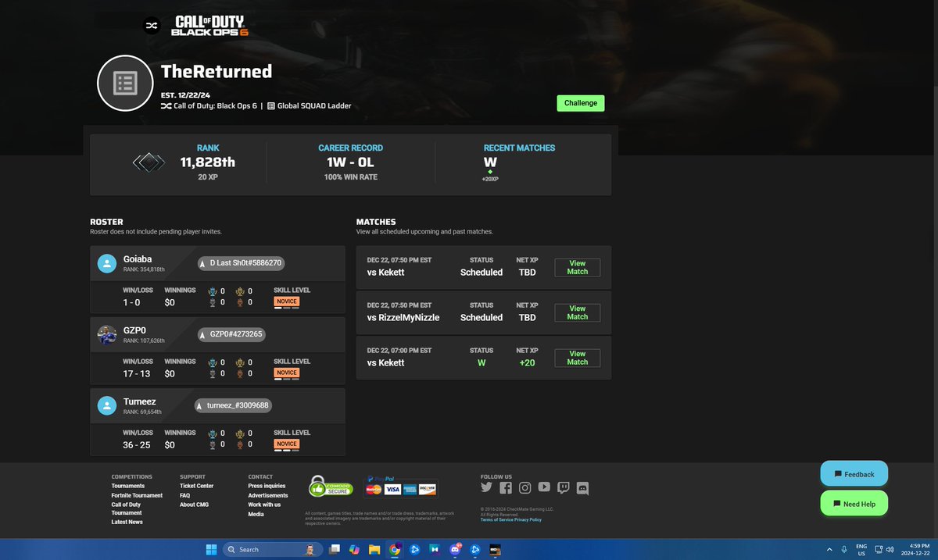Click Activision icon in GZP0#4273265 tag

203,334
